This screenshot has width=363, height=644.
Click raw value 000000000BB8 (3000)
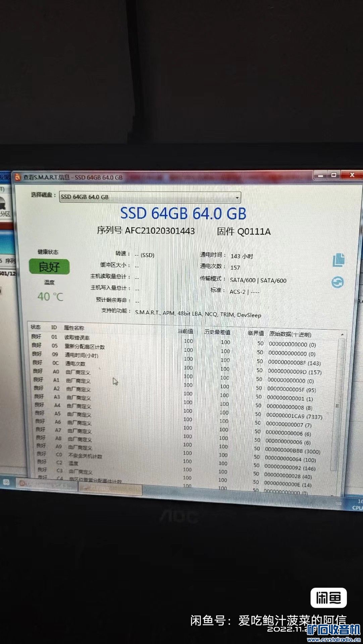pos(292,450)
